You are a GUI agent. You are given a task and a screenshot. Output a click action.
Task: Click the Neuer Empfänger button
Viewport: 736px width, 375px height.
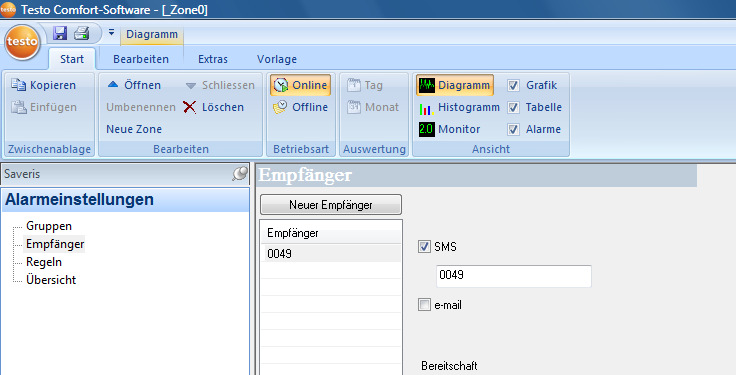pos(331,205)
